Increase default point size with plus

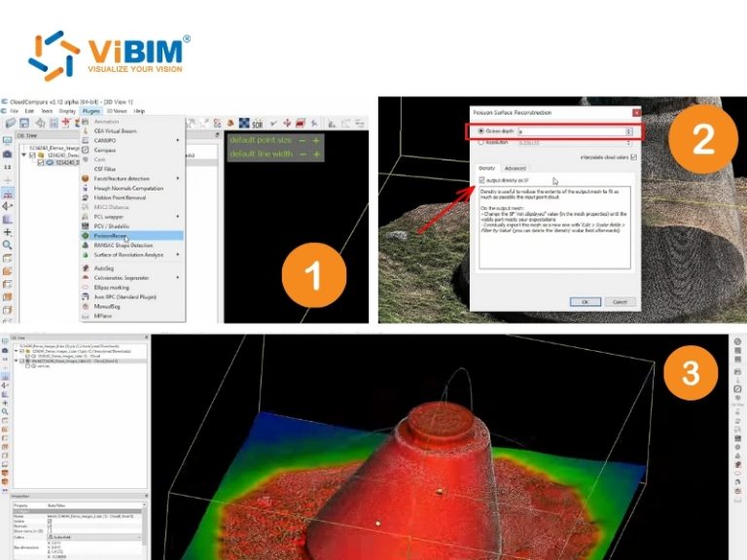coord(316,140)
